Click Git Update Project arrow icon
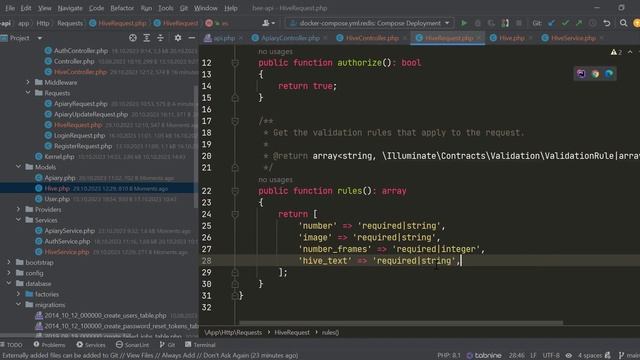The image size is (640, 360). 551,23
